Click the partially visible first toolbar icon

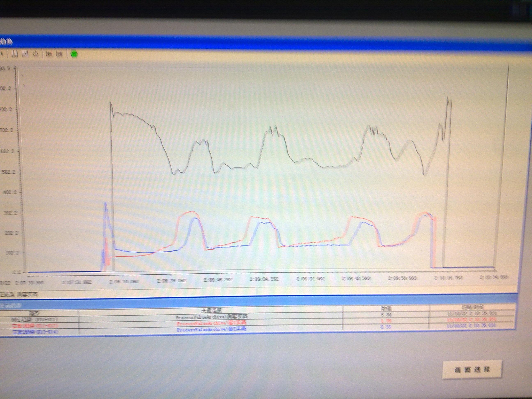(x=1, y=54)
